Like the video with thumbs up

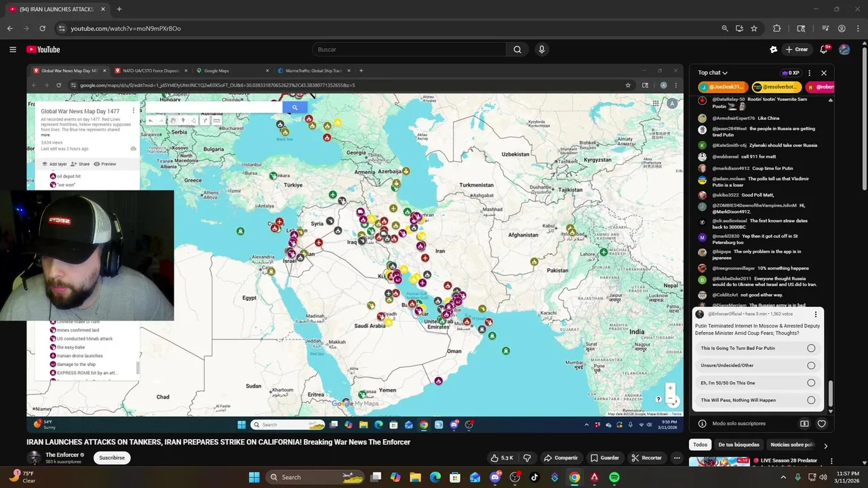pos(502,457)
